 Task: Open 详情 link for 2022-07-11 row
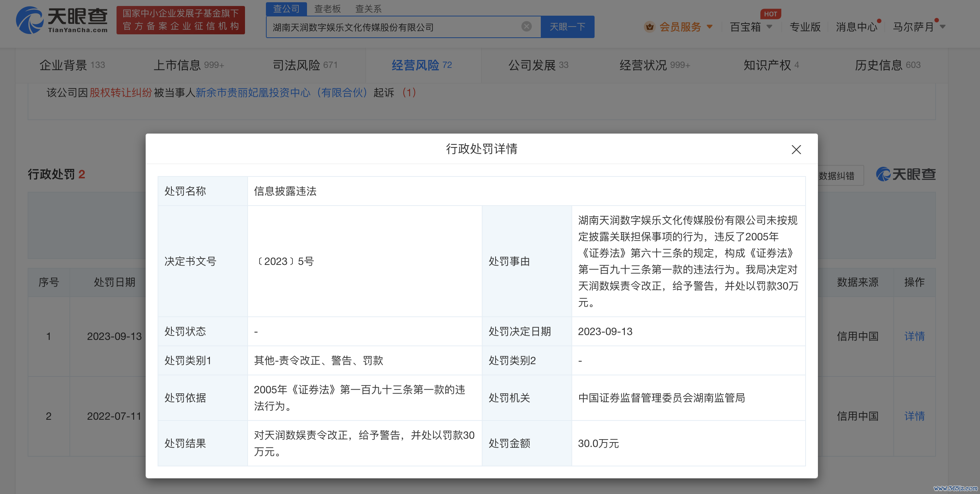click(915, 416)
